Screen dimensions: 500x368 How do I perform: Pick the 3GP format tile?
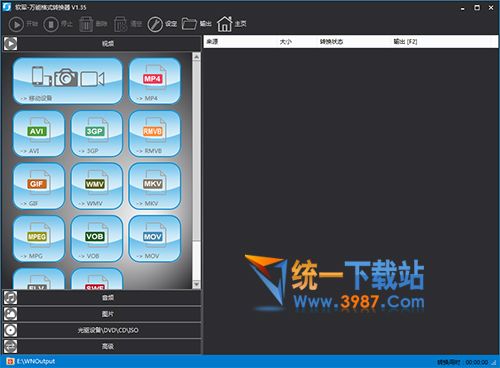[x=97, y=134]
